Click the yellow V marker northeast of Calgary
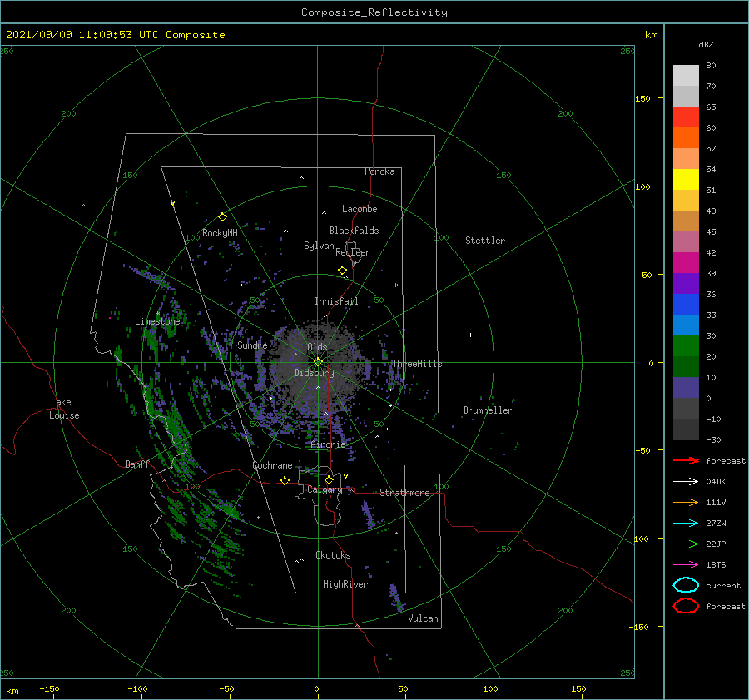749x700 pixels. 345,476
